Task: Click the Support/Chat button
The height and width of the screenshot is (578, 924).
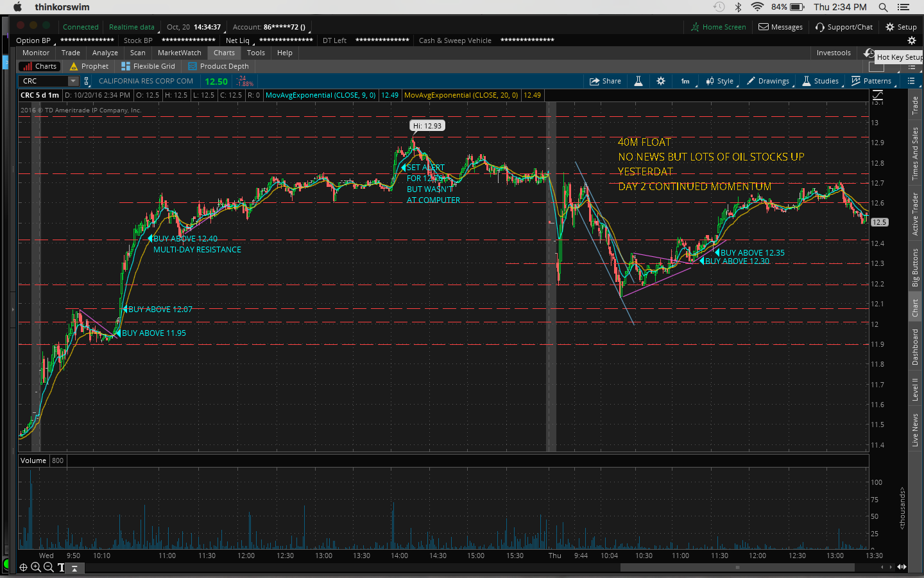Action: point(844,27)
